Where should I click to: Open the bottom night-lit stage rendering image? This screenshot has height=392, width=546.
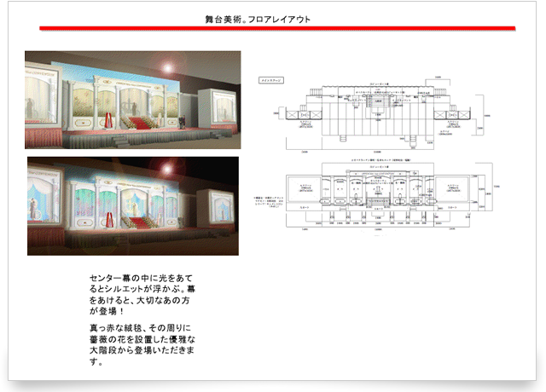(x=132, y=205)
